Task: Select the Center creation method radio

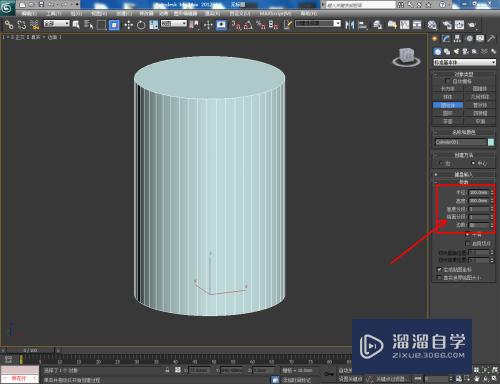Action: tap(473, 163)
